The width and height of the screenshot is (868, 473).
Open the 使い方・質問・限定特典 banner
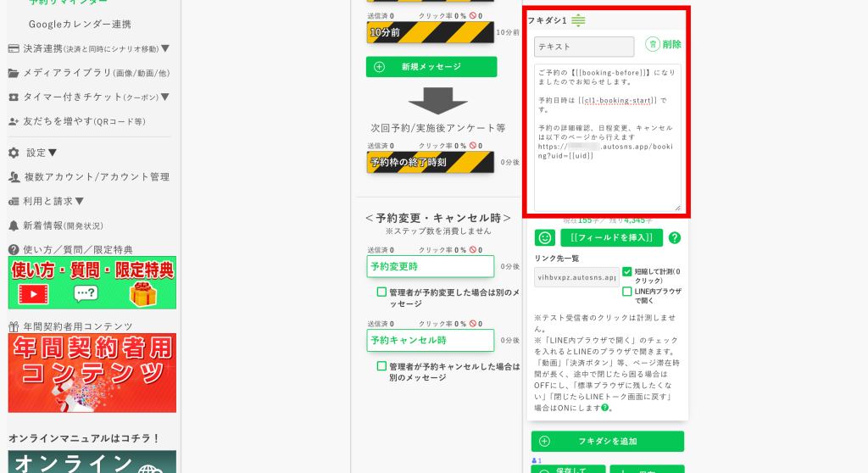click(92, 282)
